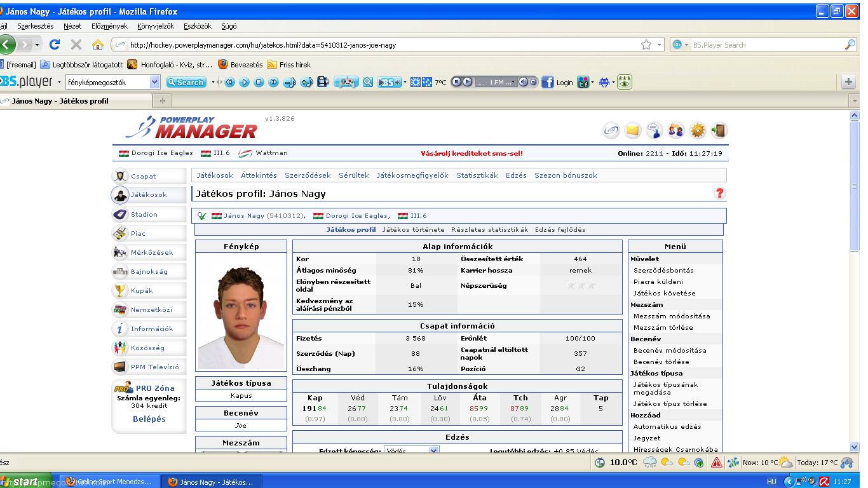
Task: Click the BS.Player toolbar Search button
Action: tap(186, 82)
